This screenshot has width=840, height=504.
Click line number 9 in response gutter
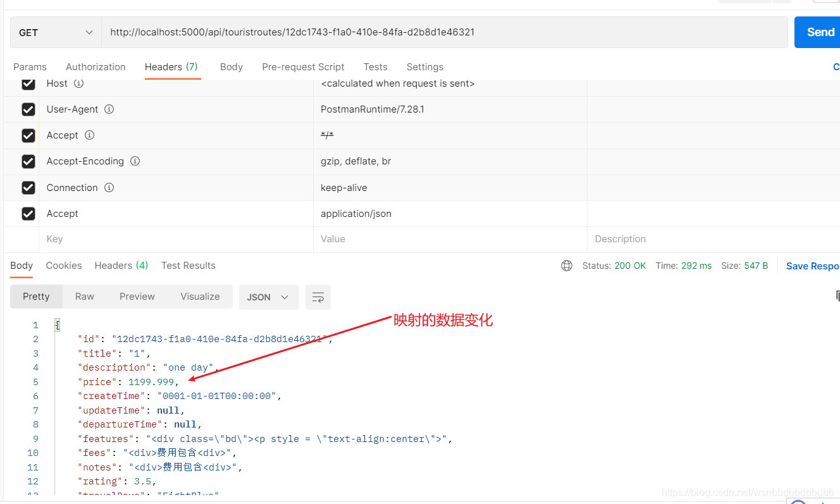[35, 439]
